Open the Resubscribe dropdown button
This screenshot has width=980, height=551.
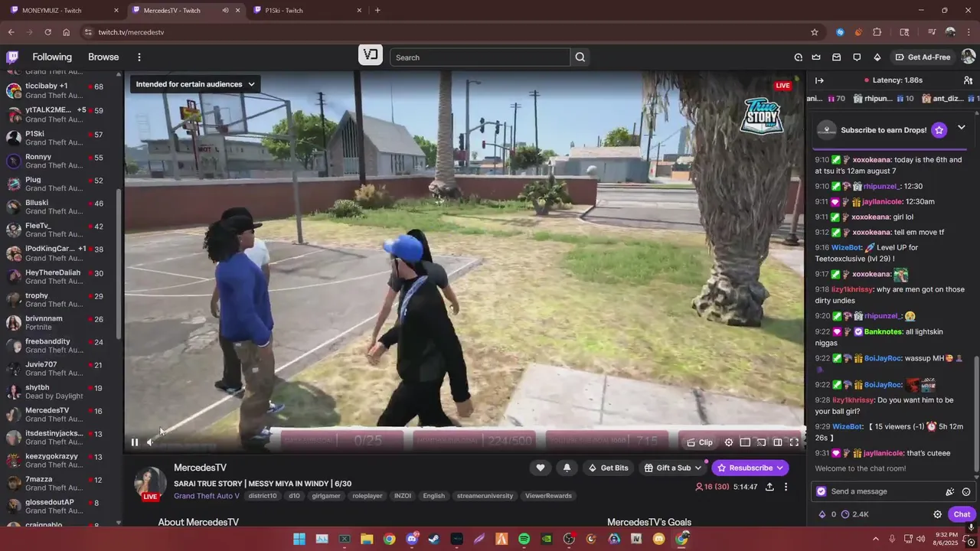(750, 468)
